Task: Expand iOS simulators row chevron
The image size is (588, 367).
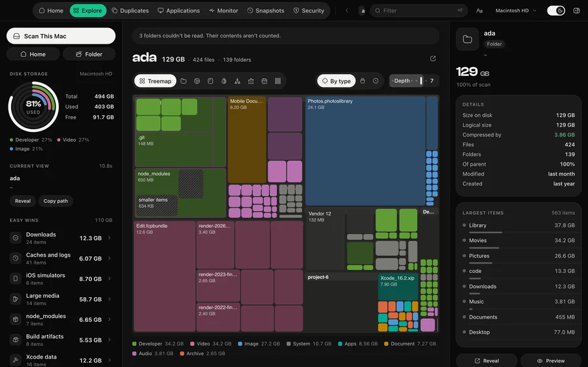Action: [x=110, y=279]
